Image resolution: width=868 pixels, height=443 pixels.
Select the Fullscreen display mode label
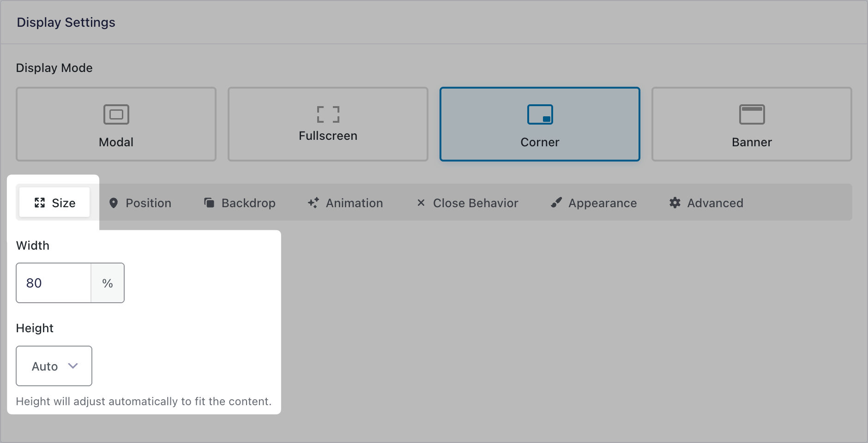(x=328, y=136)
